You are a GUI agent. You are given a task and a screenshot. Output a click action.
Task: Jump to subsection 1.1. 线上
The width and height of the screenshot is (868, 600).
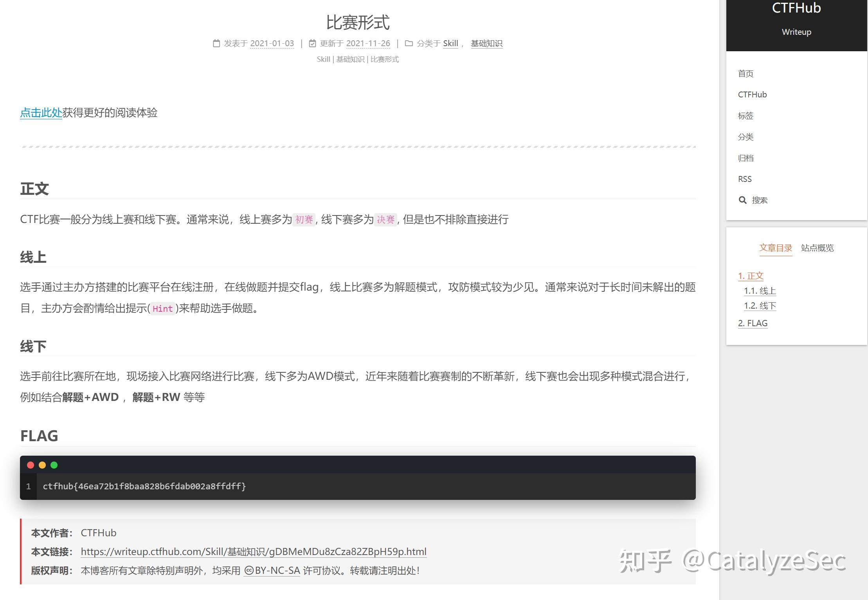(760, 291)
